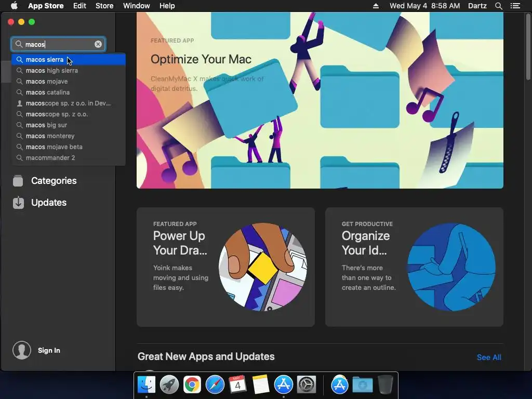Click the App Store stack right of Dock divider
Image resolution: width=532 pixels, height=399 pixels.
pos(340,385)
